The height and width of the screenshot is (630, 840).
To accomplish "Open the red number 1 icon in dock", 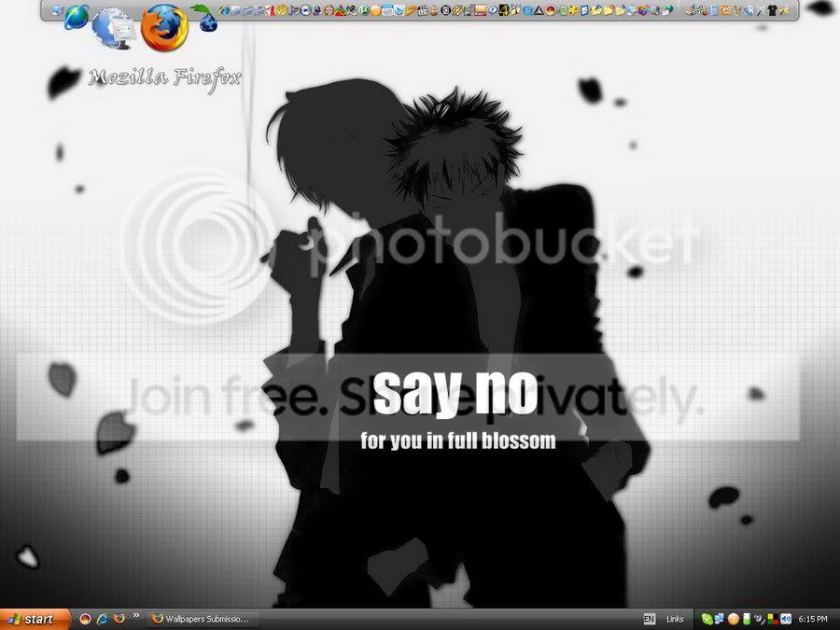I will point(270,10).
